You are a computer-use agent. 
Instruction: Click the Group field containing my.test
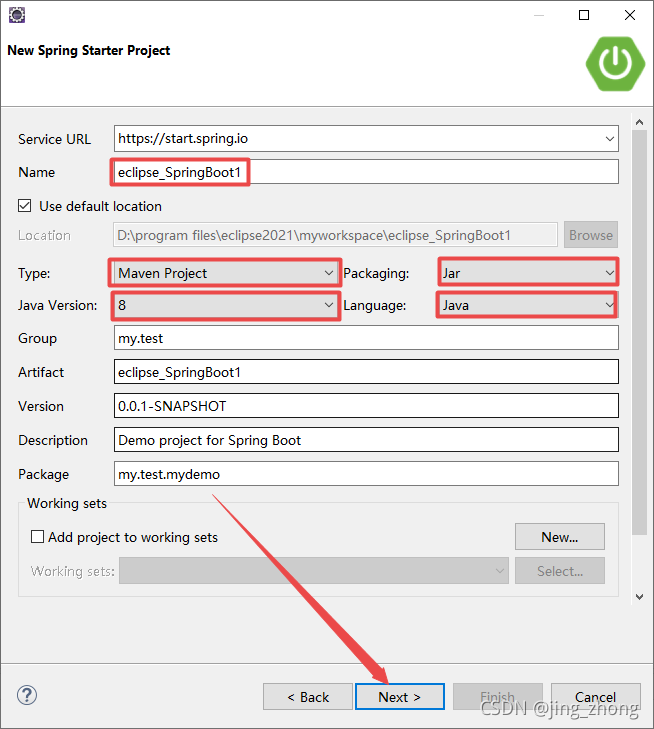point(366,338)
